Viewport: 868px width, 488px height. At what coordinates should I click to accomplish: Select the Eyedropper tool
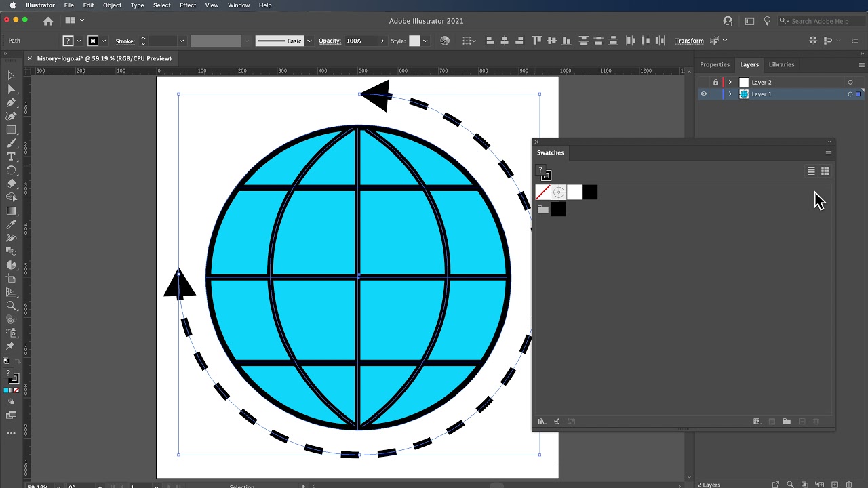pos(11,224)
